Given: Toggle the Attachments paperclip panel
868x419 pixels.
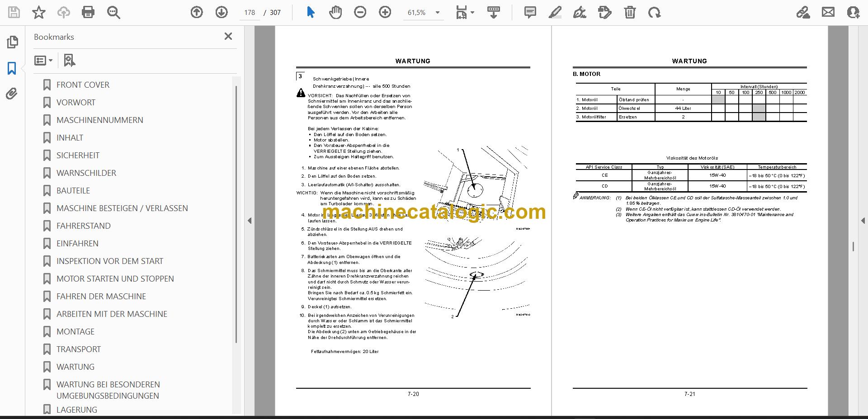Looking at the screenshot, I should pyautogui.click(x=12, y=94).
